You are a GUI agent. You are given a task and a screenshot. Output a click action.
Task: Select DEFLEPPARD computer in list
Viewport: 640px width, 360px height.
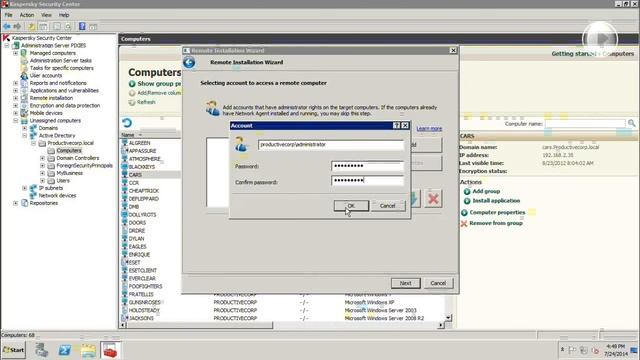pyautogui.click(x=144, y=199)
